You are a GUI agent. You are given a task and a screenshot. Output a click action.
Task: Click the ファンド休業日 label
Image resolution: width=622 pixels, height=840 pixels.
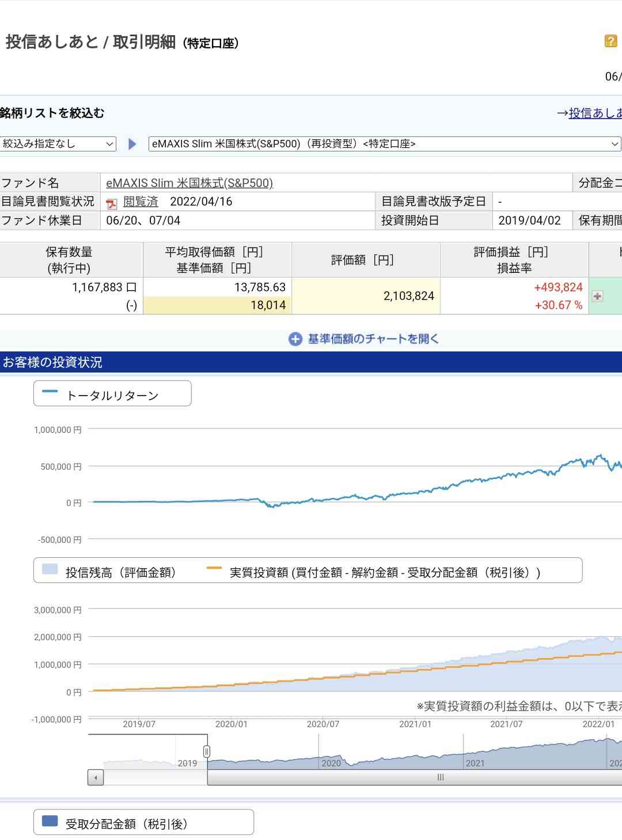point(41,221)
